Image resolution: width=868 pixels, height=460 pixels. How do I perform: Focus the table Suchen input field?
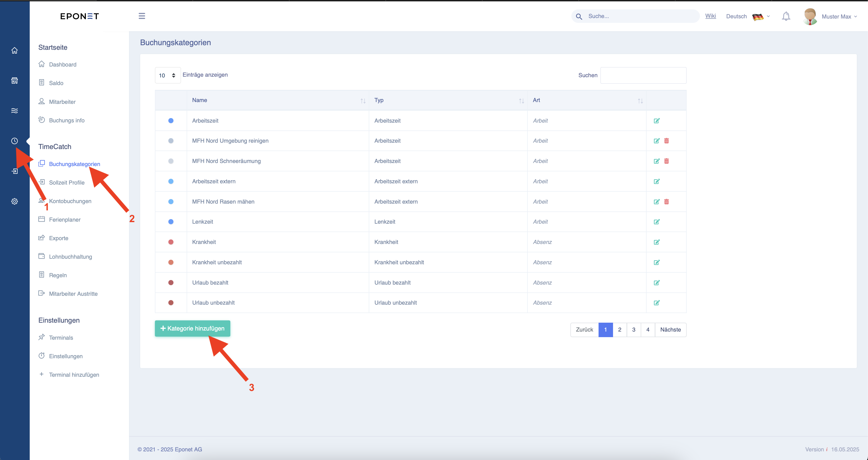pyautogui.click(x=643, y=75)
